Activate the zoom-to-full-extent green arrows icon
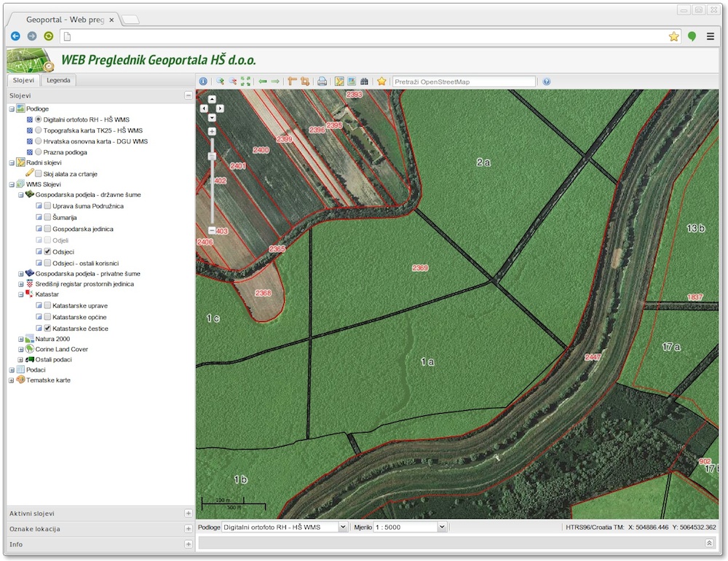 click(245, 82)
